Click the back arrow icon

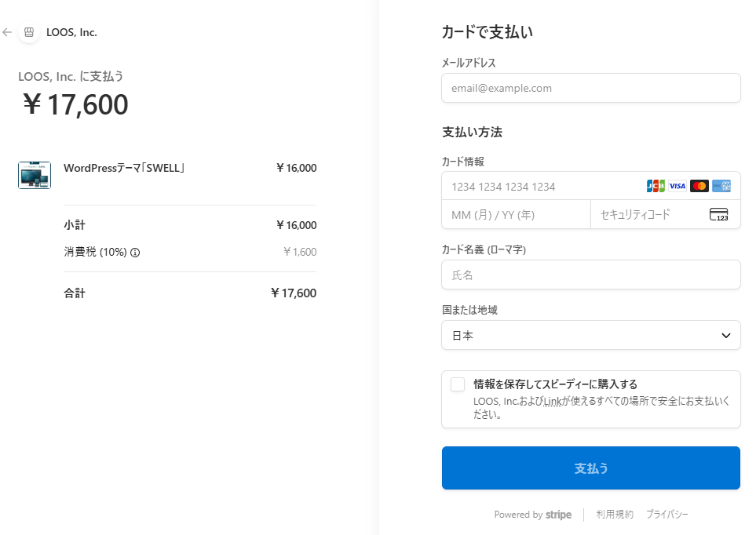(7, 32)
